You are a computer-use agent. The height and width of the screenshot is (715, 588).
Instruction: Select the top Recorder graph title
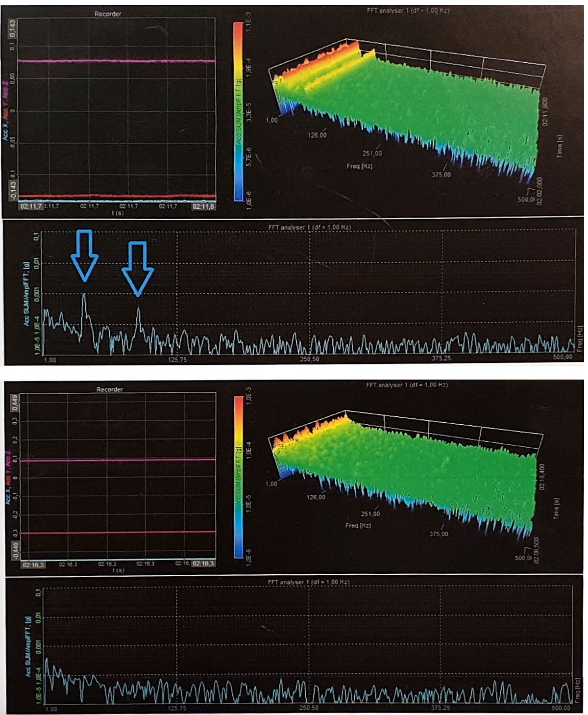point(108,14)
